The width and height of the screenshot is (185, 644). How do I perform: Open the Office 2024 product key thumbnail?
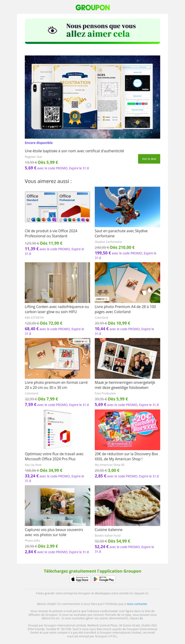(58, 207)
